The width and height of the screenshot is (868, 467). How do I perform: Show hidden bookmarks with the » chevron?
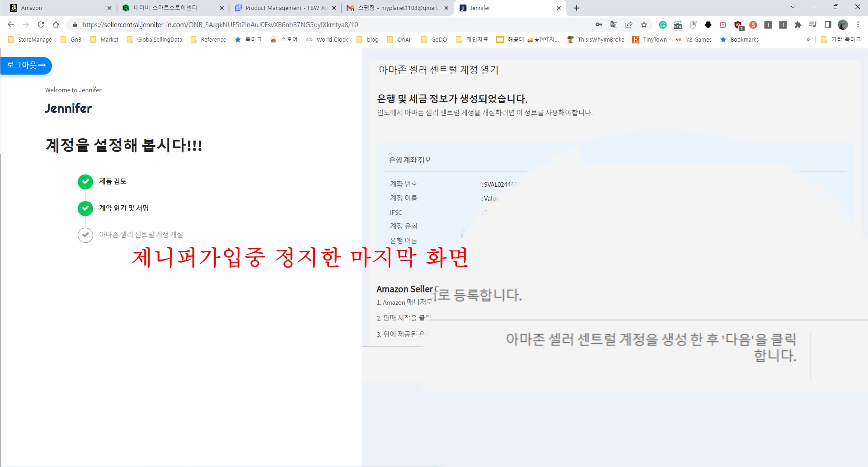(x=808, y=40)
